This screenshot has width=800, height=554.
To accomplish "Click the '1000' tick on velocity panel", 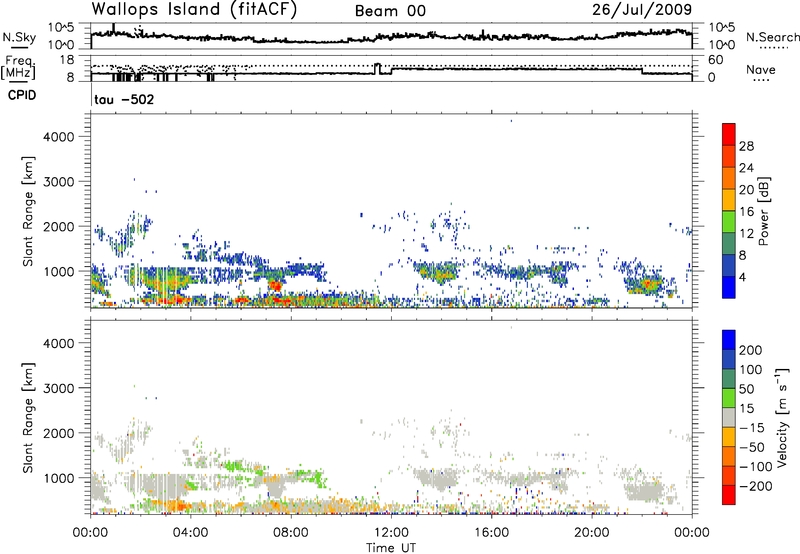I will [59, 478].
